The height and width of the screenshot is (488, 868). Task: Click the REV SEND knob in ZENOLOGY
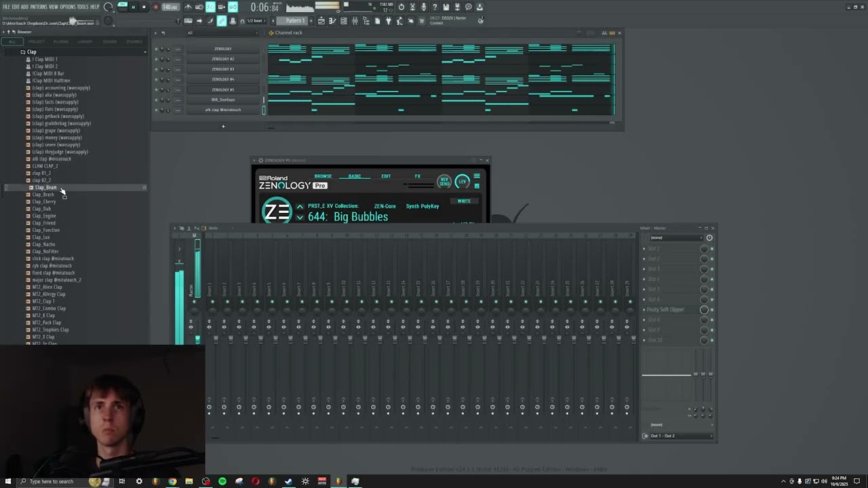pos(444,182)
